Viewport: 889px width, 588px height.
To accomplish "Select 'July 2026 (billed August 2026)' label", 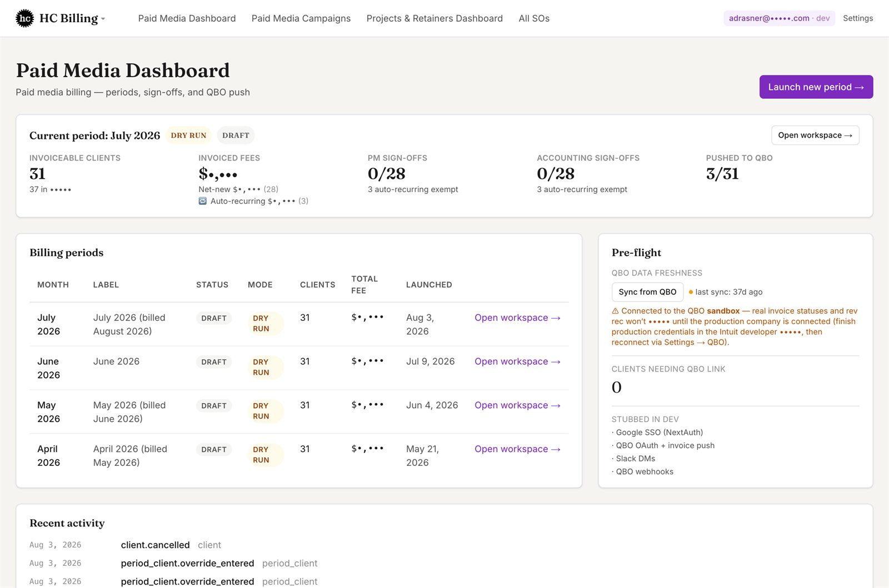I will pyautogui.click(x=129, y=324).
